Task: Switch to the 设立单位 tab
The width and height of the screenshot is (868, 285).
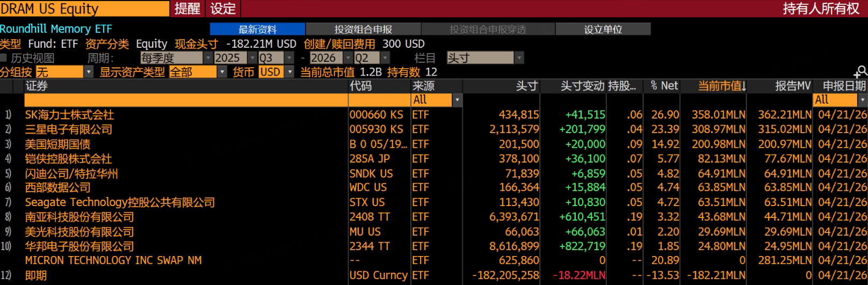Action: pos(603,29)
